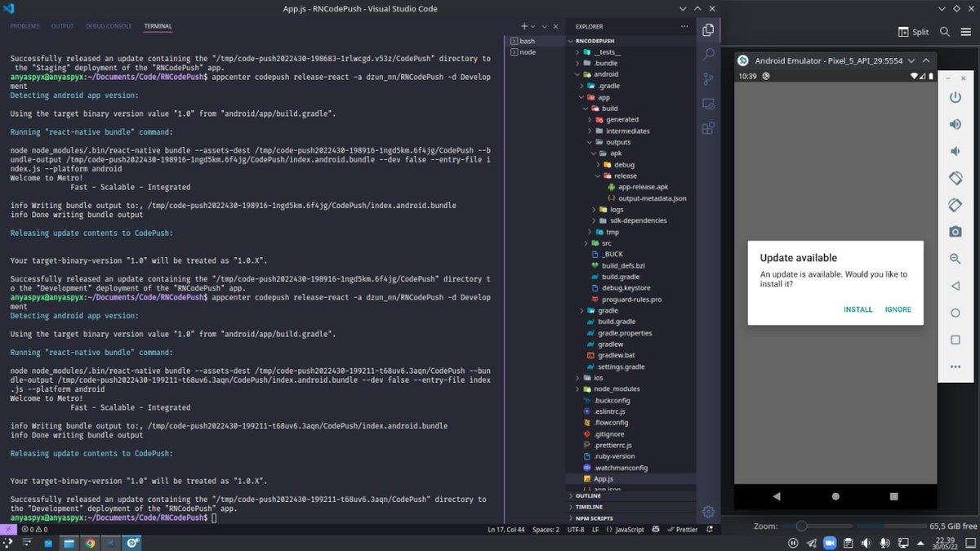Open the hamburger menu in top-right toolbar
The image size is (980, 551).
click(966, 32)
